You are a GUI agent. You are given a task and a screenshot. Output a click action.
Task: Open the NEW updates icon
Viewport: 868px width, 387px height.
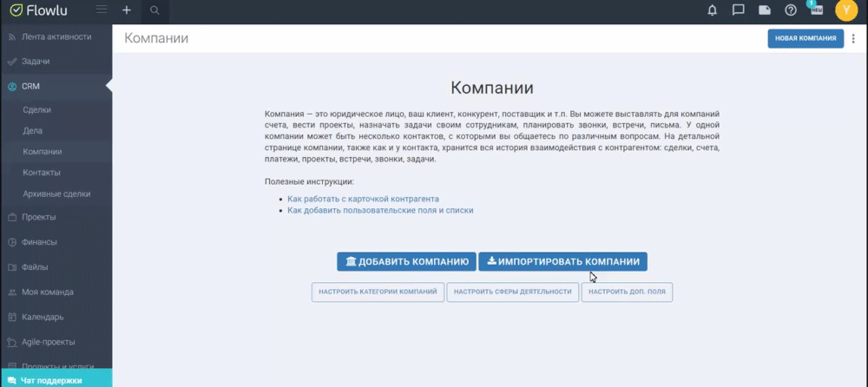pos(817,9)
